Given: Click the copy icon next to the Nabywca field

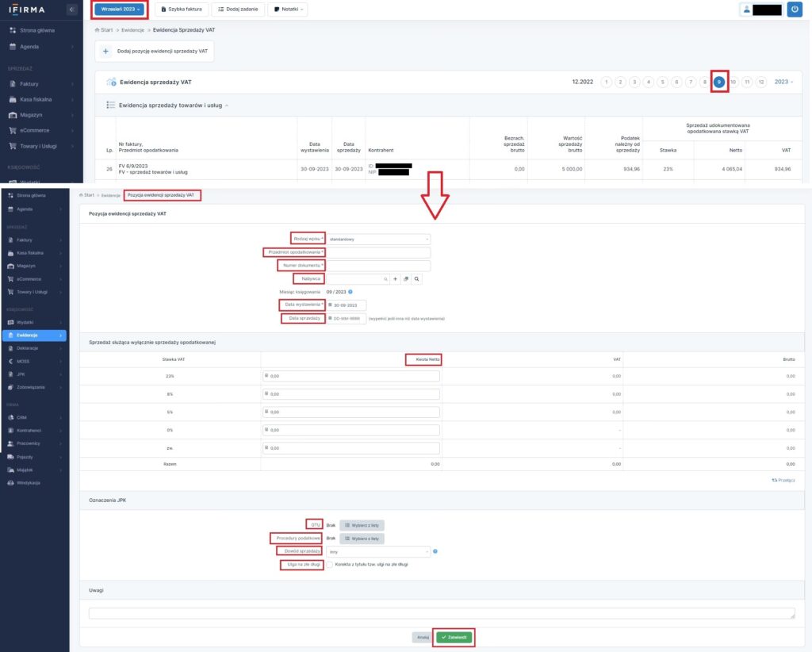Looking at the screenshot, I should tap(405, 279).
